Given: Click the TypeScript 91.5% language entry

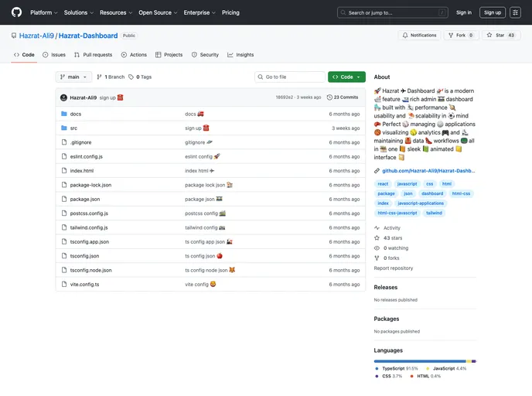Looking at the screenshot, I should pos(397,368).
